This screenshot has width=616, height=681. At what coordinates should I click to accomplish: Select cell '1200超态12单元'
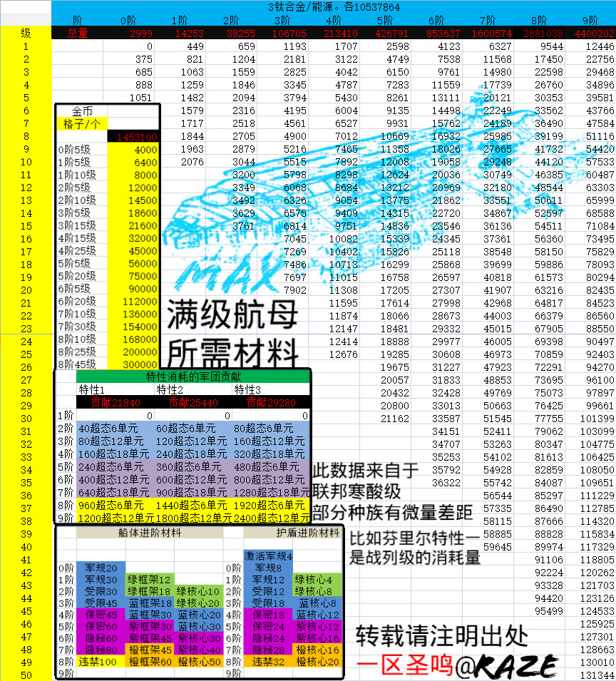pos(115,518)
